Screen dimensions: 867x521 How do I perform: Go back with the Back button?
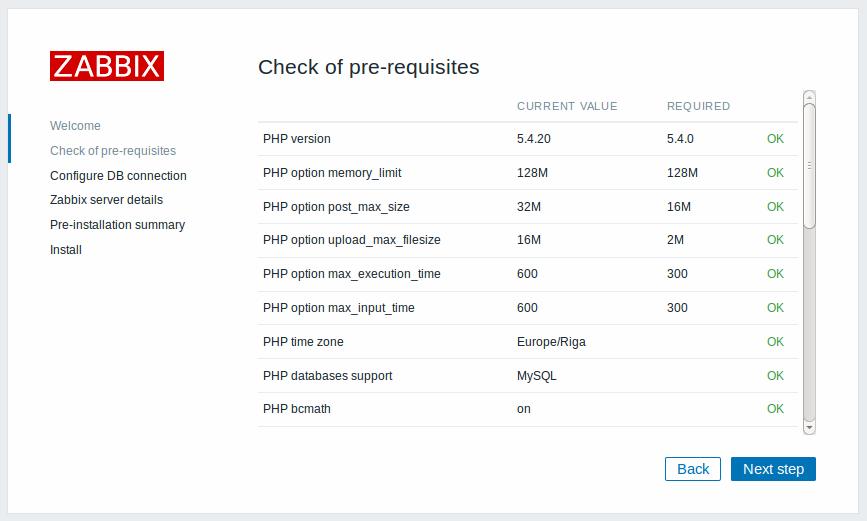[692, 469]
